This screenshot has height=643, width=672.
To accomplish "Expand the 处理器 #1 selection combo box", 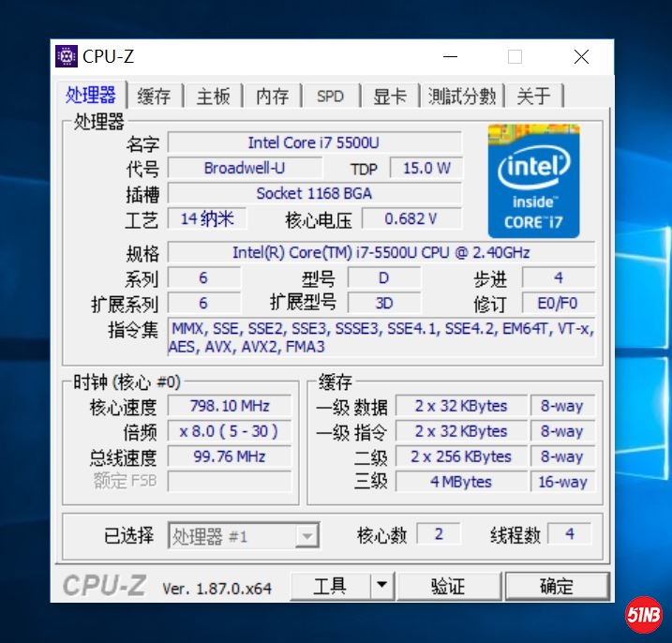I will 306,536.
